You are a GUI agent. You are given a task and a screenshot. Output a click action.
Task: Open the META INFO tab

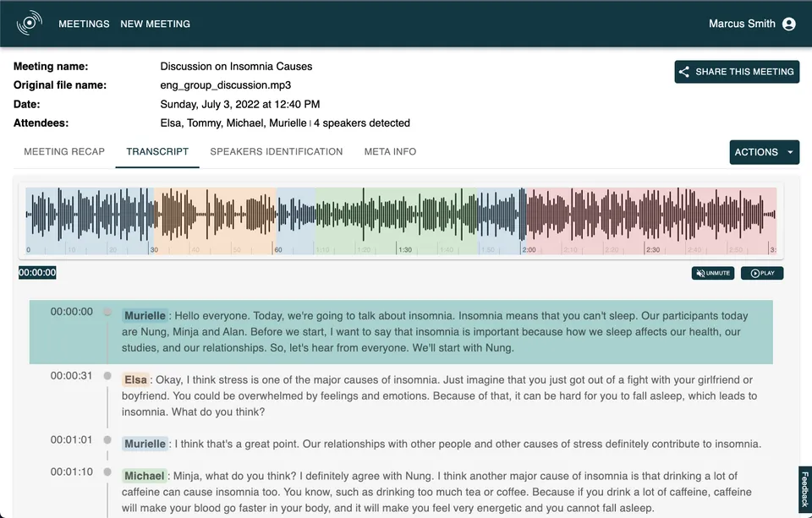[390, 151]
